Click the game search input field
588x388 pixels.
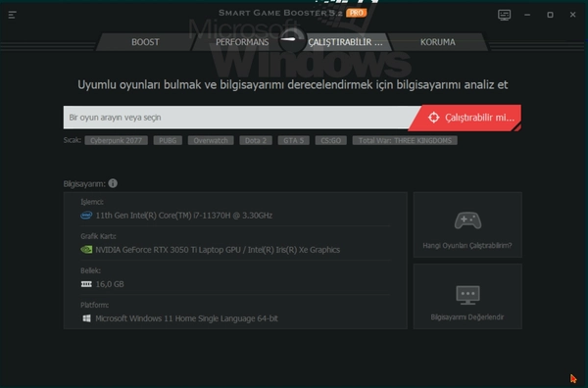coord(240,118)
